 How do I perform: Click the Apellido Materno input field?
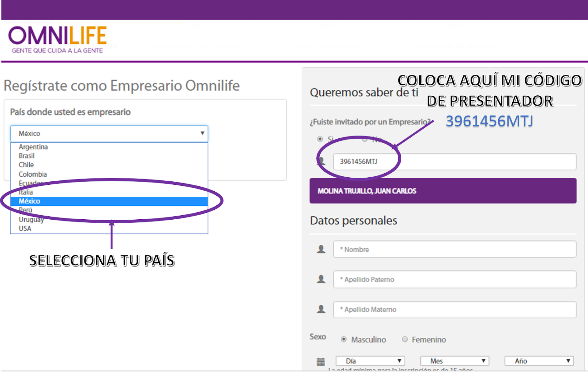tap(455, 309)
